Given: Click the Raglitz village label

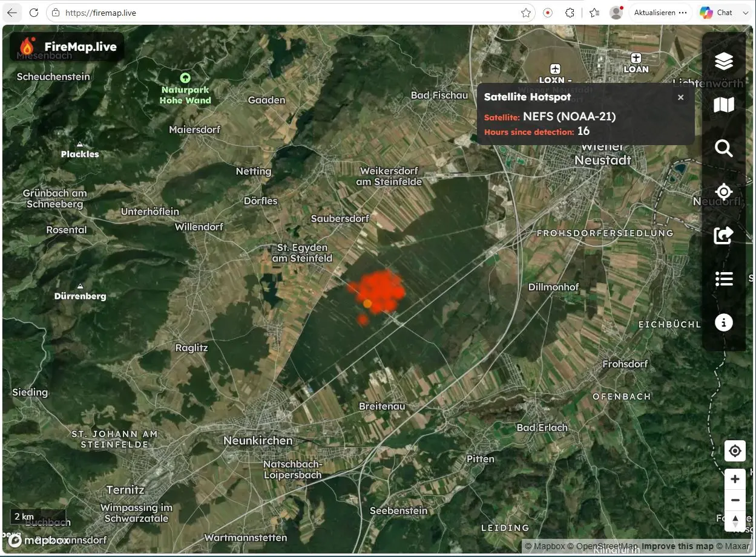Looking at the screenshot, I should click(x=191, y=348).
